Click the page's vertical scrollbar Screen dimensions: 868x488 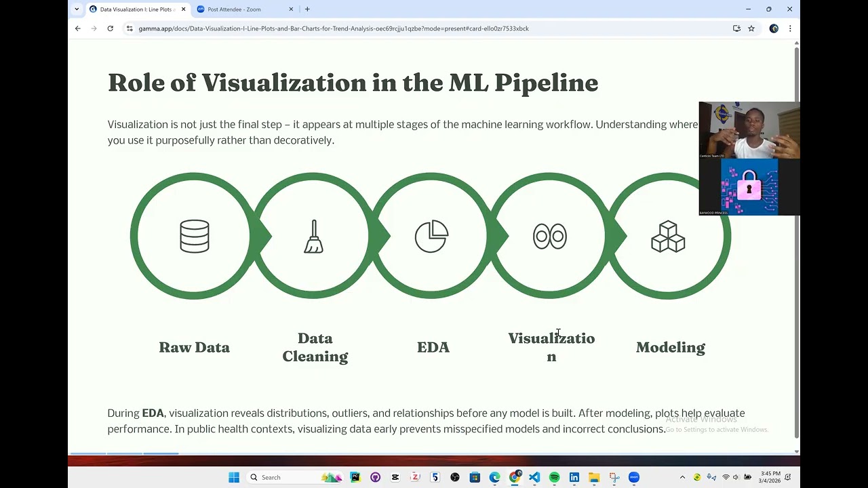coord(796,242)
